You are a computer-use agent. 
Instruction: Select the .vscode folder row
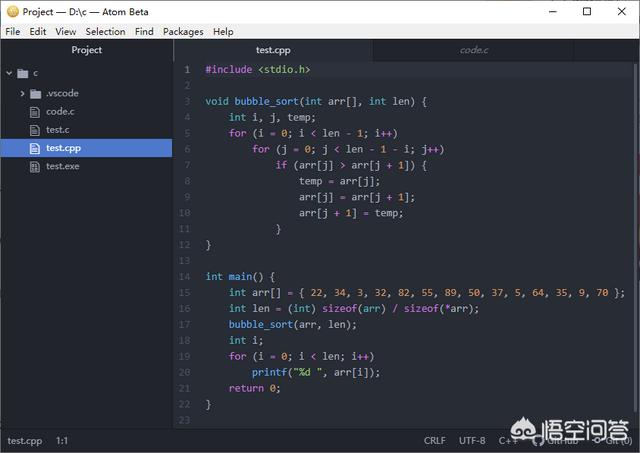tap(86, 93)
